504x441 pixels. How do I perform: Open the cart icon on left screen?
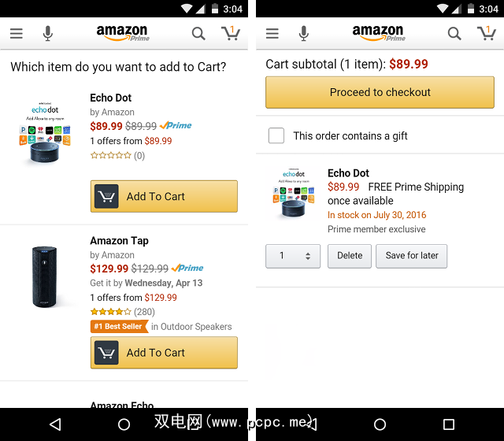(230, 33)
